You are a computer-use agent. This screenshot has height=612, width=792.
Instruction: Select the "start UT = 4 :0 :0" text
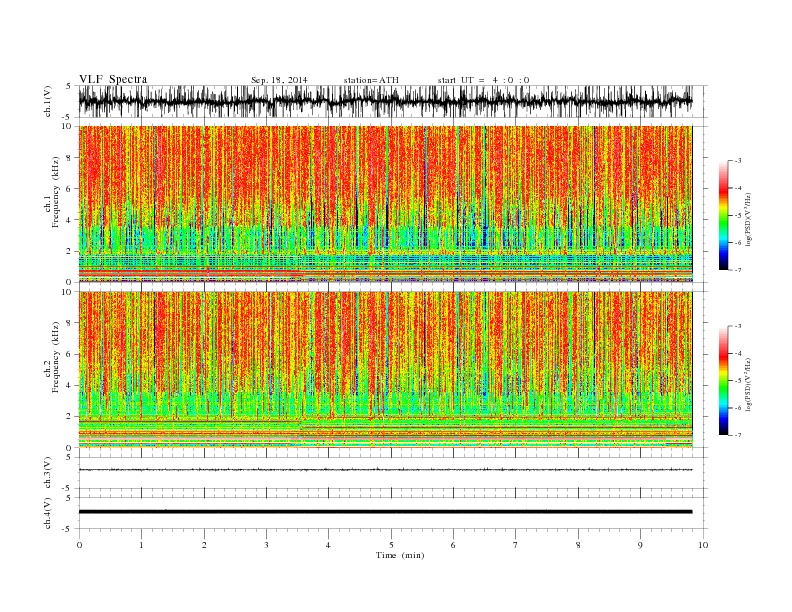point(483,80)
